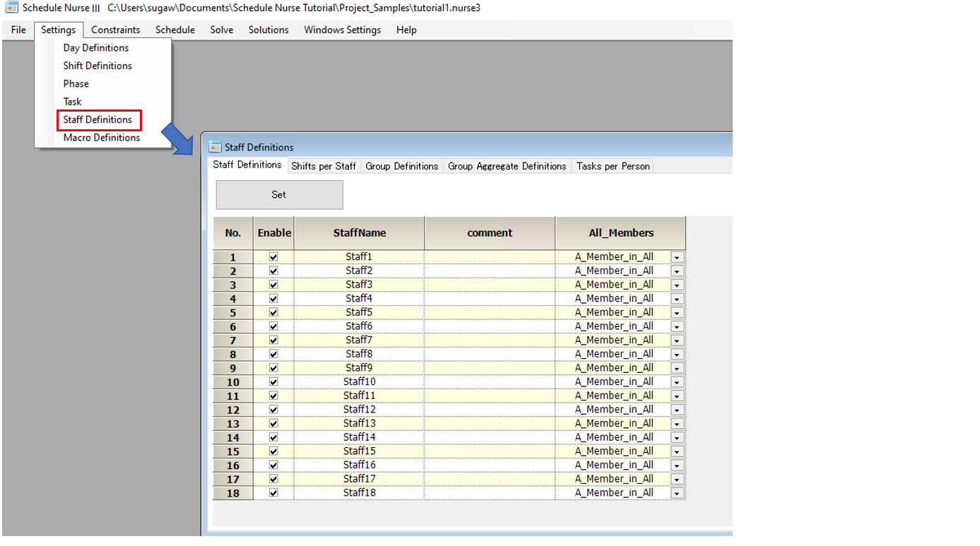Viewport: 980px width, 546px height.
Task: Click the Schedule Nurse III app icon
Action: 11,8
